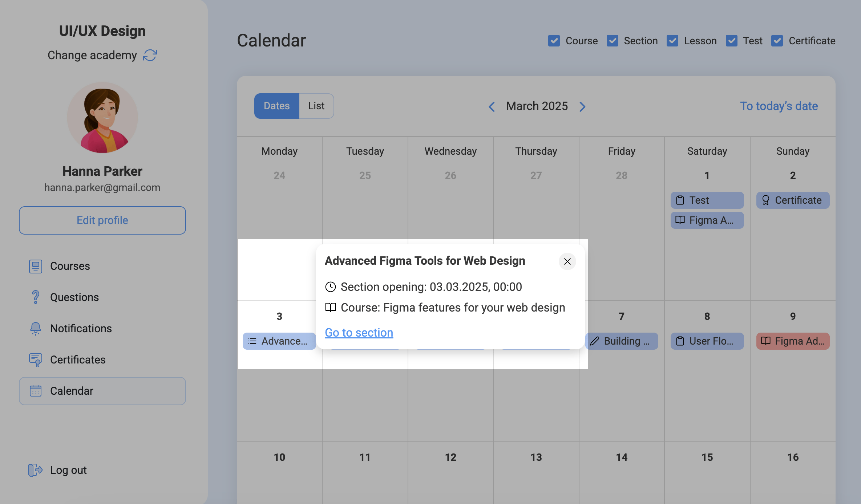Open the red Figma Ad... event on March 9
Image resolution: width=861 pixels, height=504 pixels.
click(x=793, y=341)
